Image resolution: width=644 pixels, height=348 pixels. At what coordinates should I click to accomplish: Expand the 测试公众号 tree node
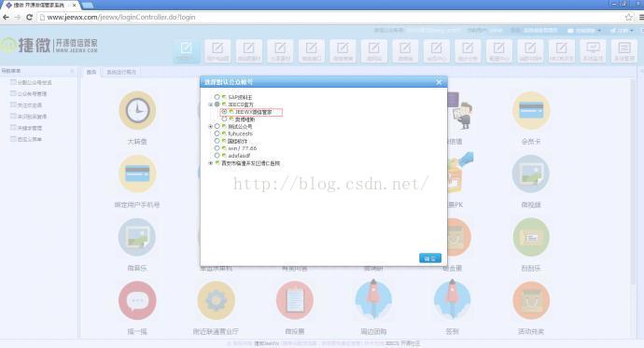point(210,126)
